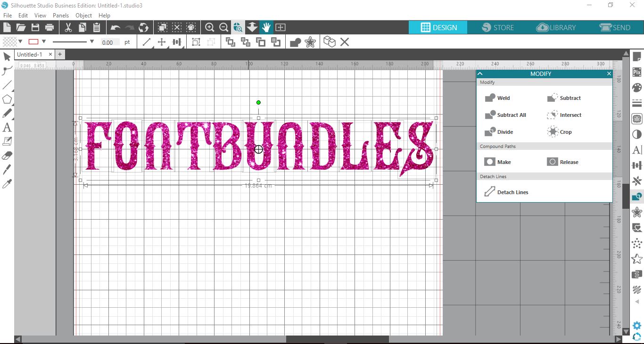Viewport: 644px width, 344px height.
Task: Click the Fit to Window icon
Action: pyautogui.click(x=280, y=27)
